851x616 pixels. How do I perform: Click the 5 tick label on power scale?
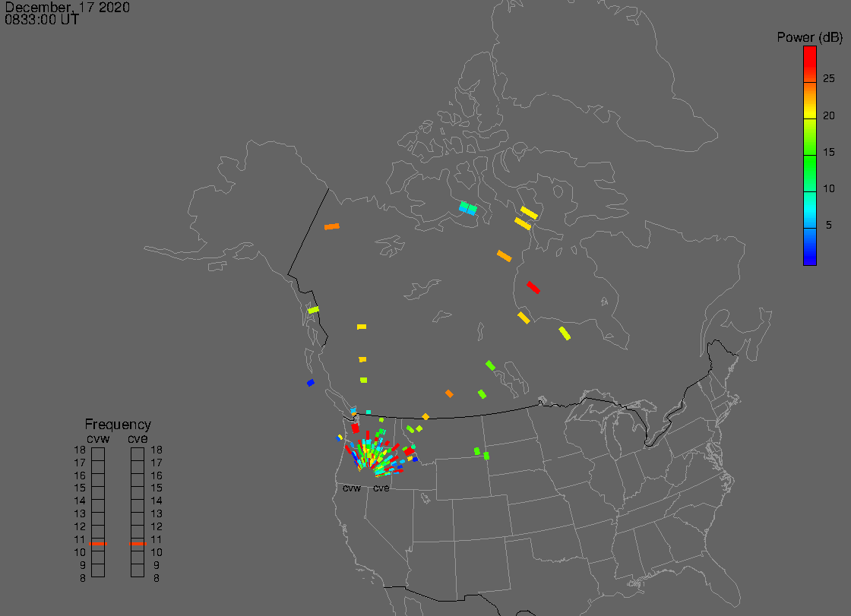[829, 225]
